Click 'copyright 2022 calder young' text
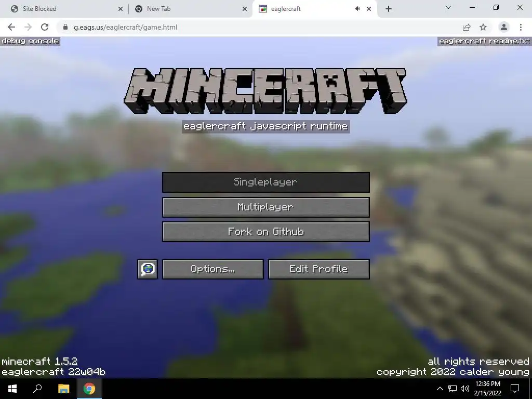Viewport: 532px width, 399px height. 453,372
